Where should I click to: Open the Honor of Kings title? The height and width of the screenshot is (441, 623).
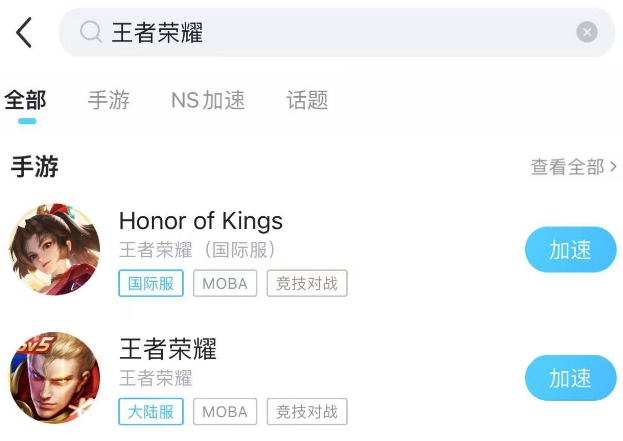[x=201, y=221]
